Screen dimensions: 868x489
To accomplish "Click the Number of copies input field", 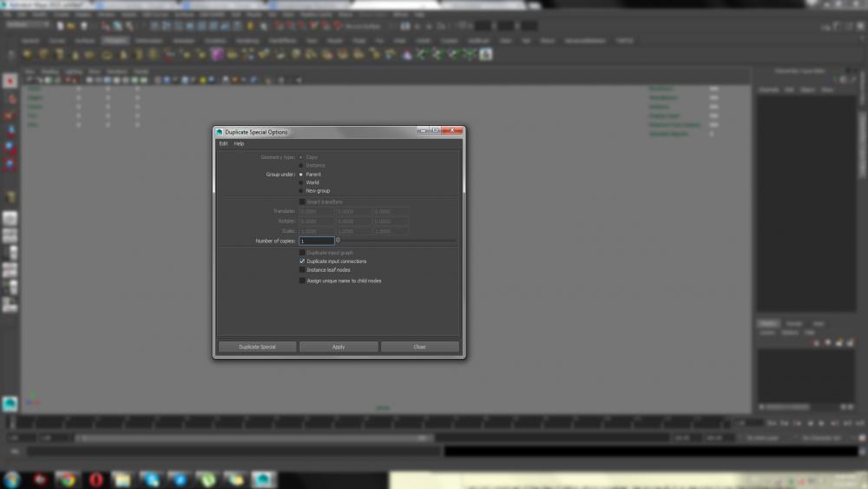I will (317, 241).
